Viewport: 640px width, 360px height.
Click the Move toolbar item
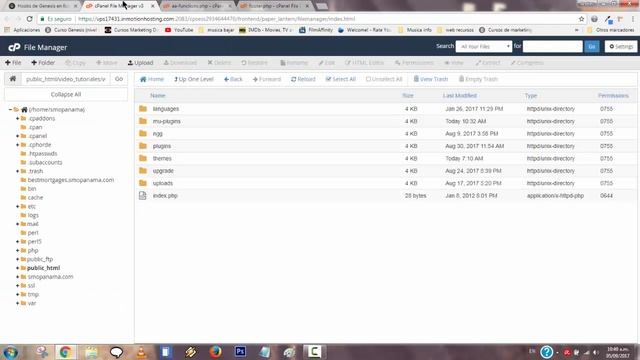pos(107,63)
